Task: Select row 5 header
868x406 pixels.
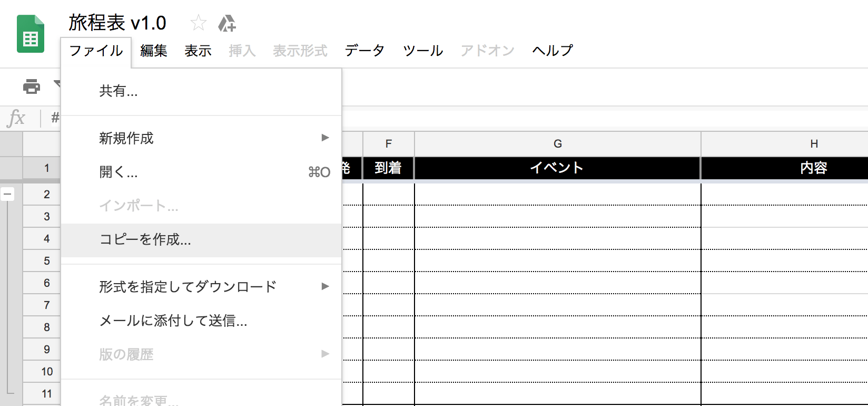Action: pos(42,261)
